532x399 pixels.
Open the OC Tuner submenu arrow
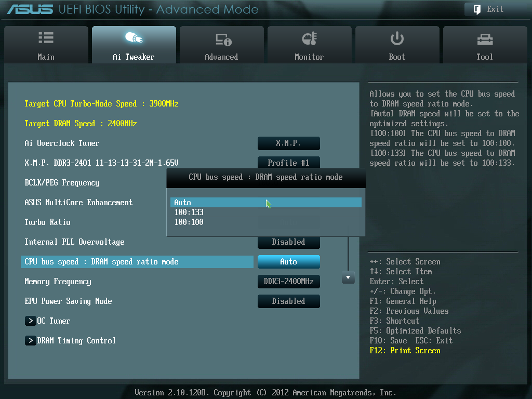30,321
